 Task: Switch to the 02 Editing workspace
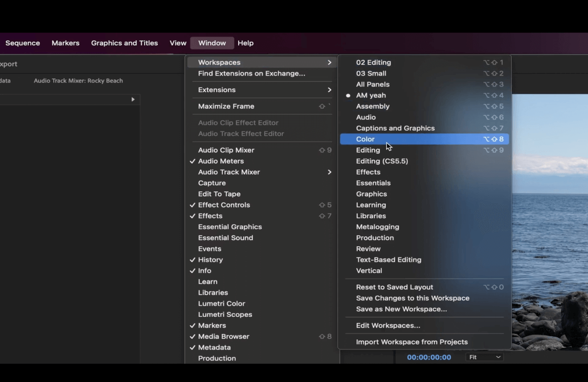click(424, 62)
